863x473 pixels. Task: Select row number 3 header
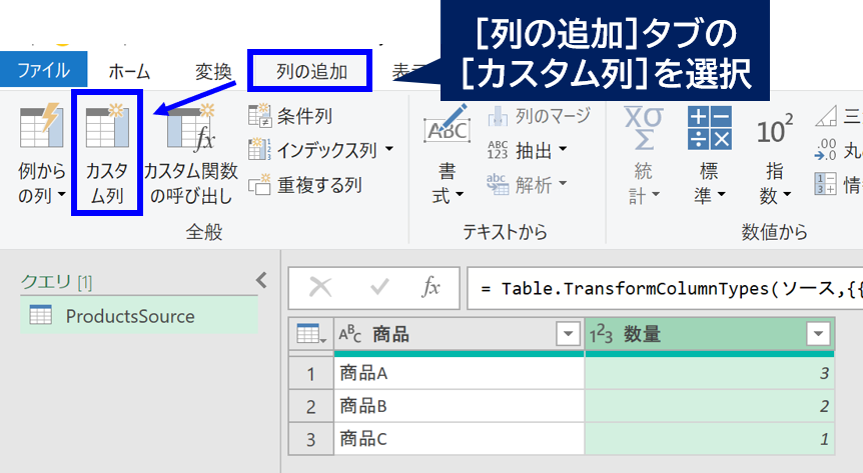[311, 439]
